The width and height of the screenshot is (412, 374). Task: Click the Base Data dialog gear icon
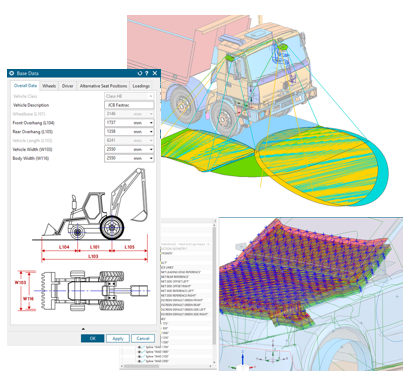12,73
